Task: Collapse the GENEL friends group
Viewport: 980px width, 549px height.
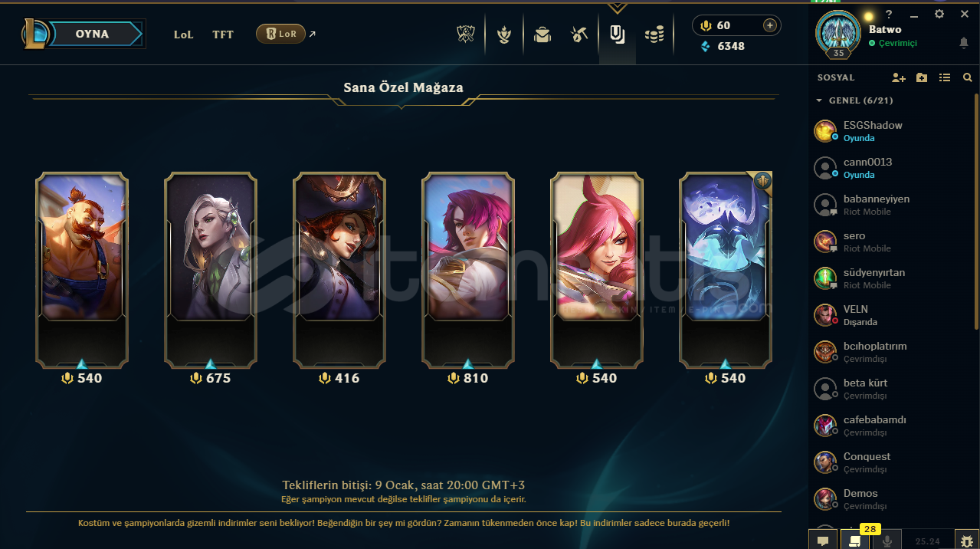Action: [x=819, y=100]
